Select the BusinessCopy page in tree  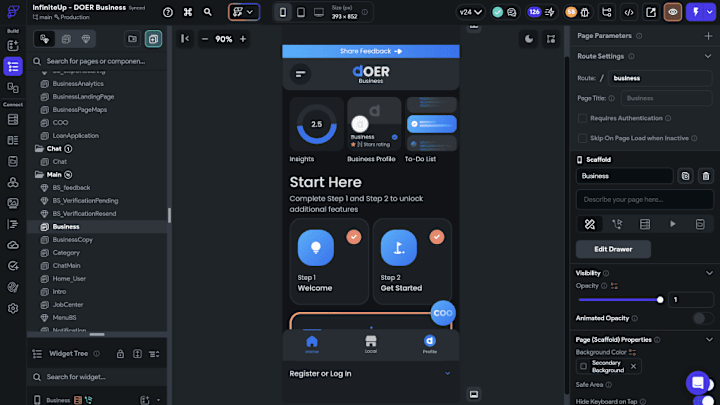73,240
